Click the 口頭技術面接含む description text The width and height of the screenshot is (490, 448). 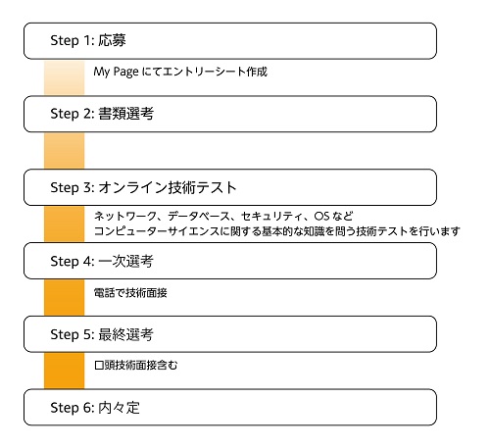point(136,365)
